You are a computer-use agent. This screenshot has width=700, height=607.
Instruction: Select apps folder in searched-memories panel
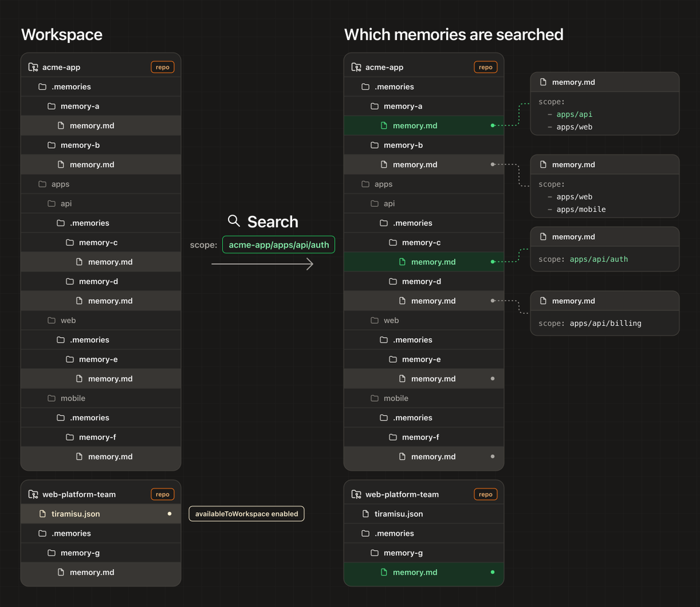pos(424,184)
